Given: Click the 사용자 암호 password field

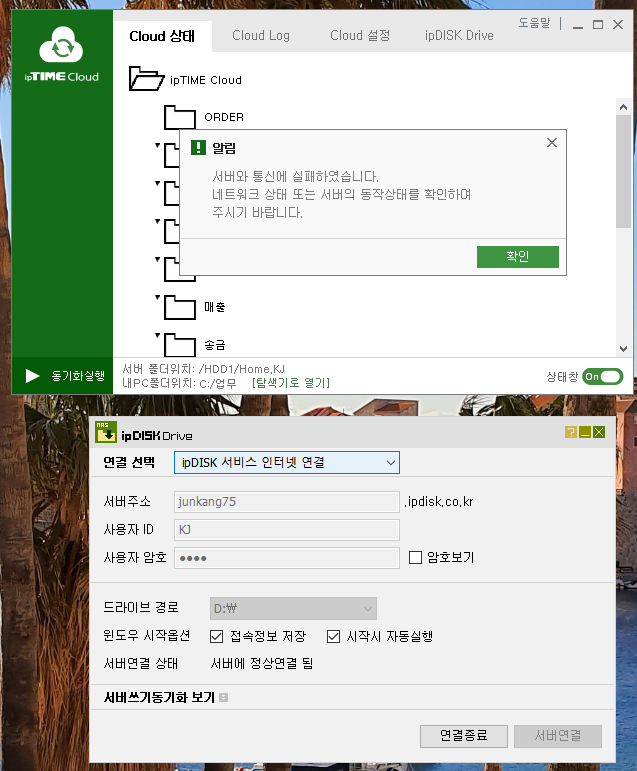Looking at the screenshot, I should pos(287,558).
